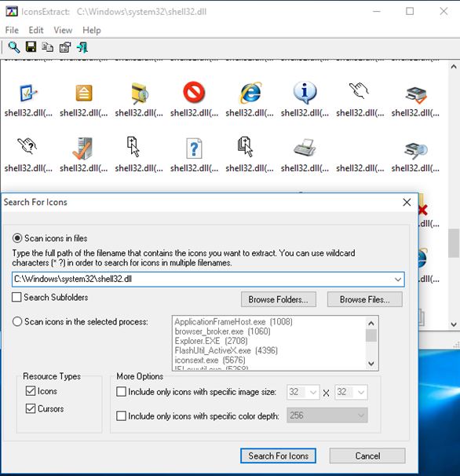The width and height of the screenshot is (460, 476).
Task: Click the Browse Files button
Action: click(365, 299)
